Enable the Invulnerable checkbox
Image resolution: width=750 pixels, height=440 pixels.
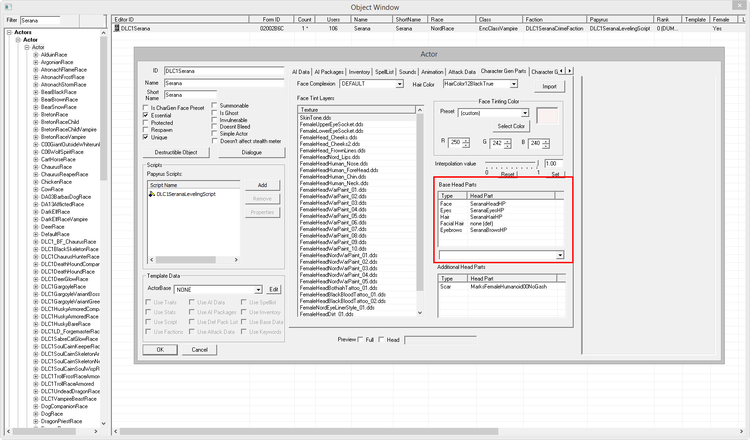click(x=215, y=120)
